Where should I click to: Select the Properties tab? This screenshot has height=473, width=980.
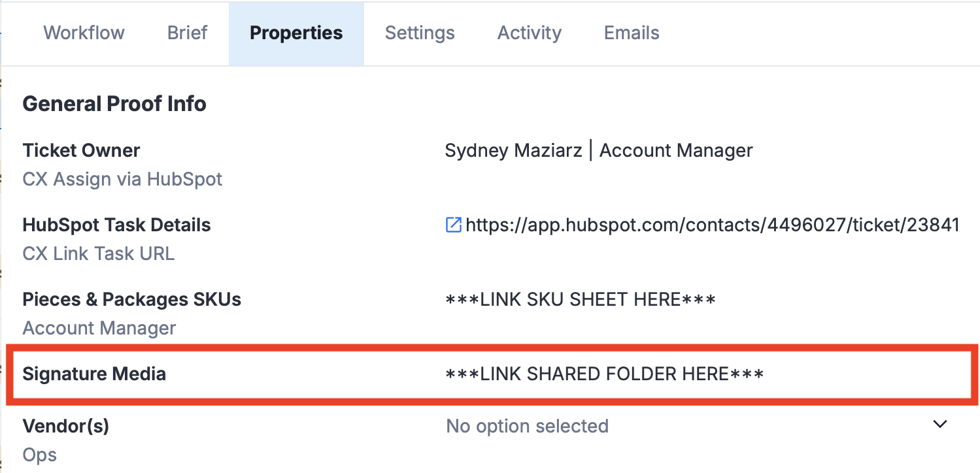(296, 33)
